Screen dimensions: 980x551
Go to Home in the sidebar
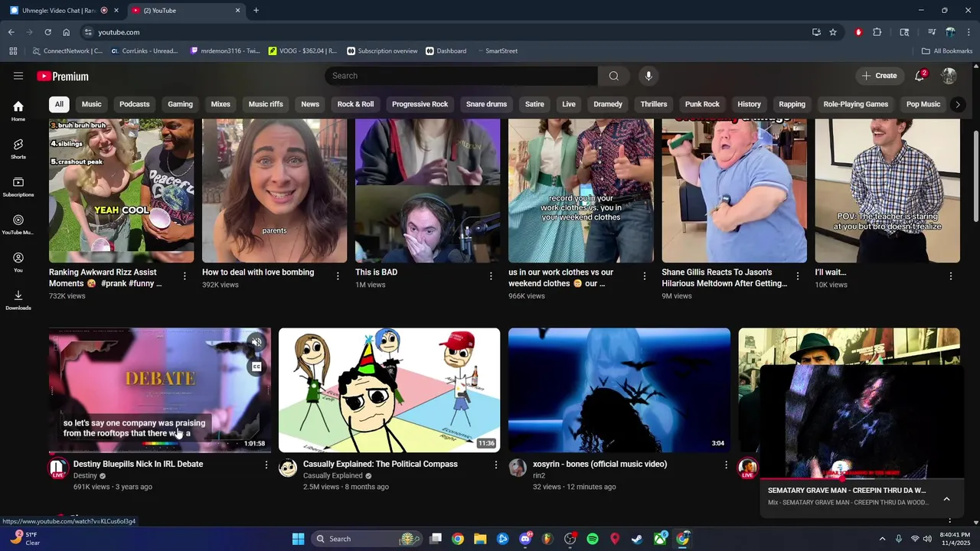(18, 111)
